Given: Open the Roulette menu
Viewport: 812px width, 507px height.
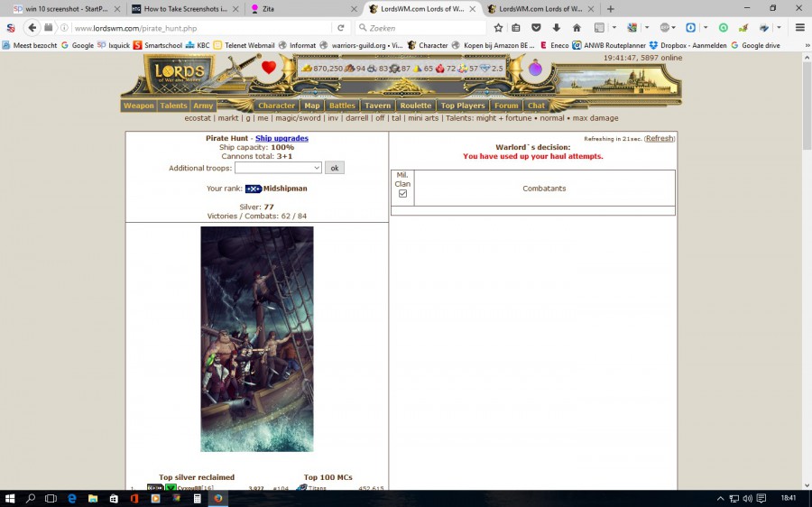Looking at the screenshot, I should [415, 106].
